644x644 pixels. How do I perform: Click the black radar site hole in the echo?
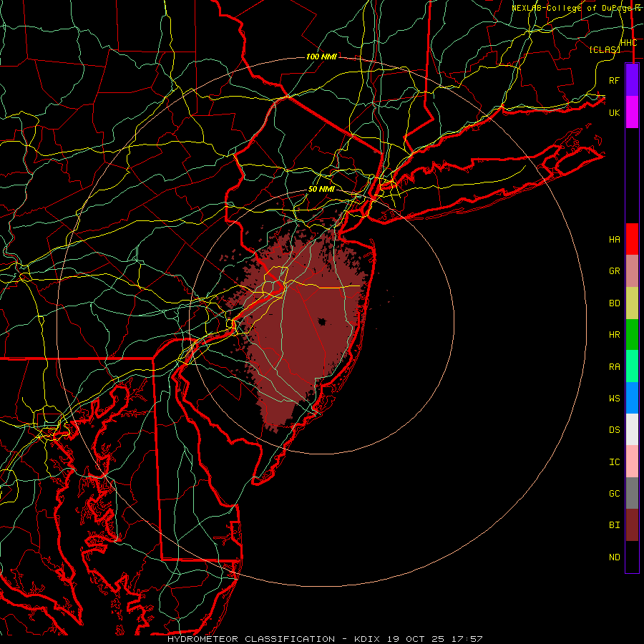(x=321, y=321)
